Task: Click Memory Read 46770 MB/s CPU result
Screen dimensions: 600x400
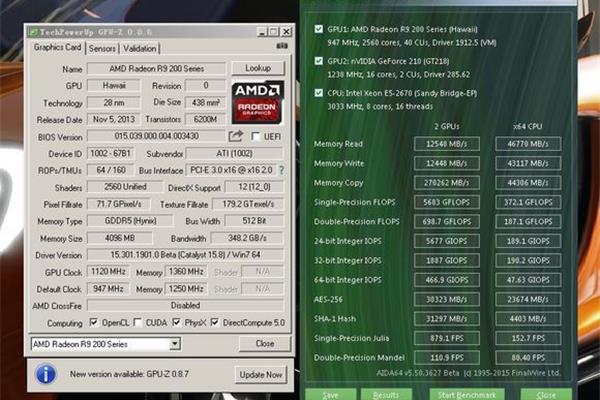Action: (528, 144)
